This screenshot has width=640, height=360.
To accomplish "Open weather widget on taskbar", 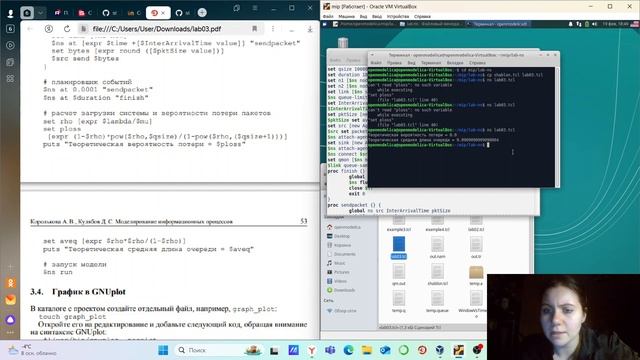I will (x=31, y=350).
